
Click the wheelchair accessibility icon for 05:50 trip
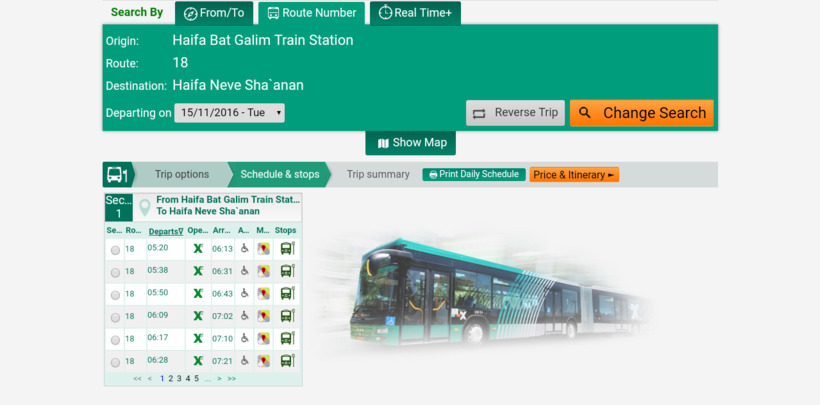point(244,294)
